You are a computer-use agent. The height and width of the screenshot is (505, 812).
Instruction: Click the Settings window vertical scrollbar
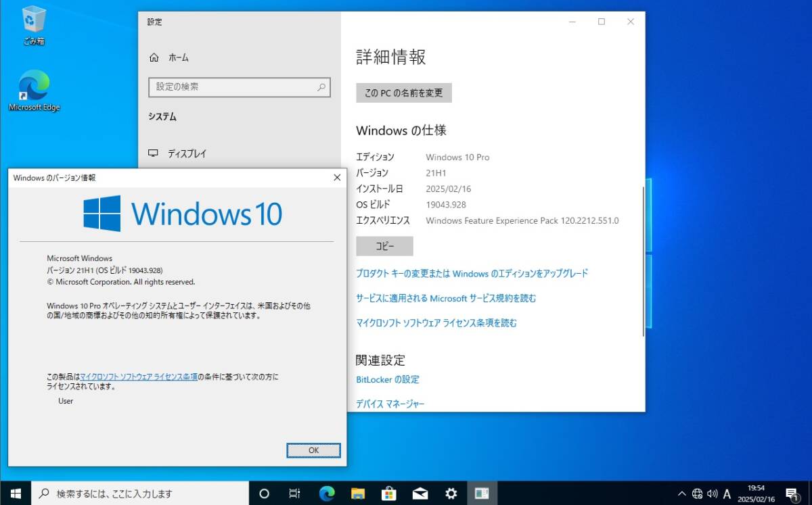[643, 262]
